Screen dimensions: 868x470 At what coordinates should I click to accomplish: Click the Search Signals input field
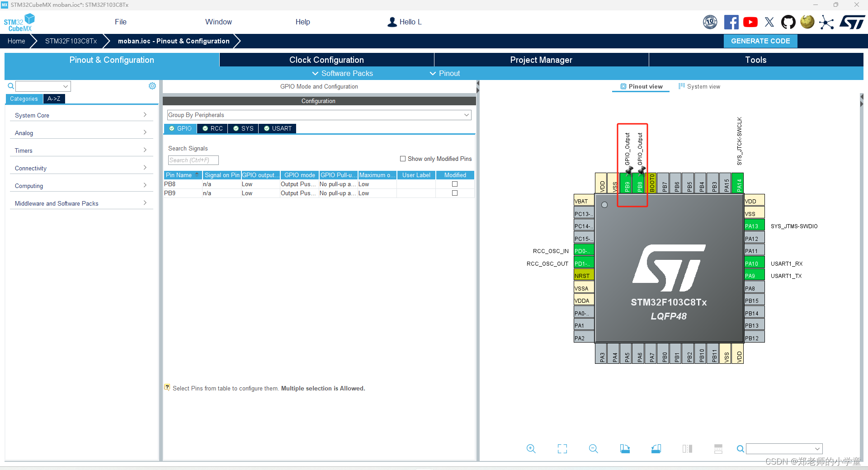(x=193, y=160)
